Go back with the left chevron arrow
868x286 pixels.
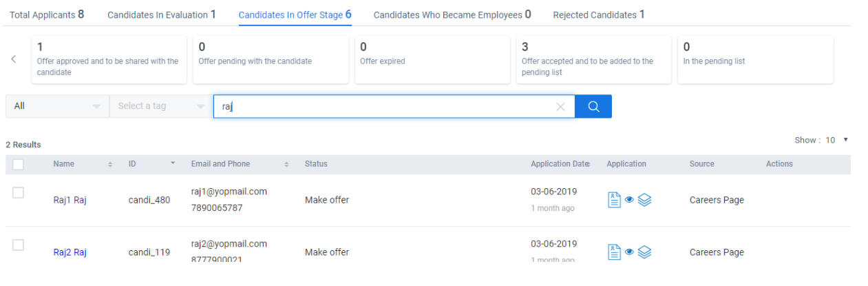pos(14,59)
